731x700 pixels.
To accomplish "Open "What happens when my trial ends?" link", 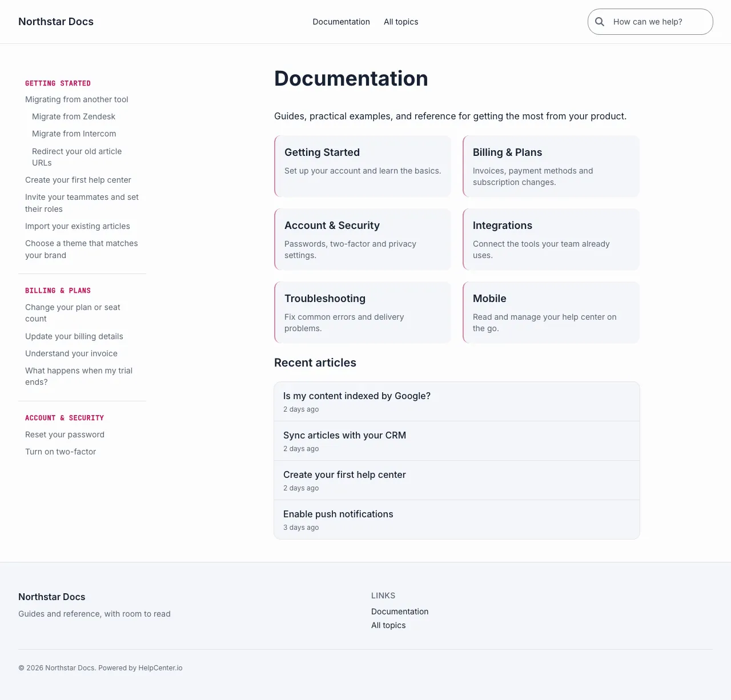I will click(79, 376).
